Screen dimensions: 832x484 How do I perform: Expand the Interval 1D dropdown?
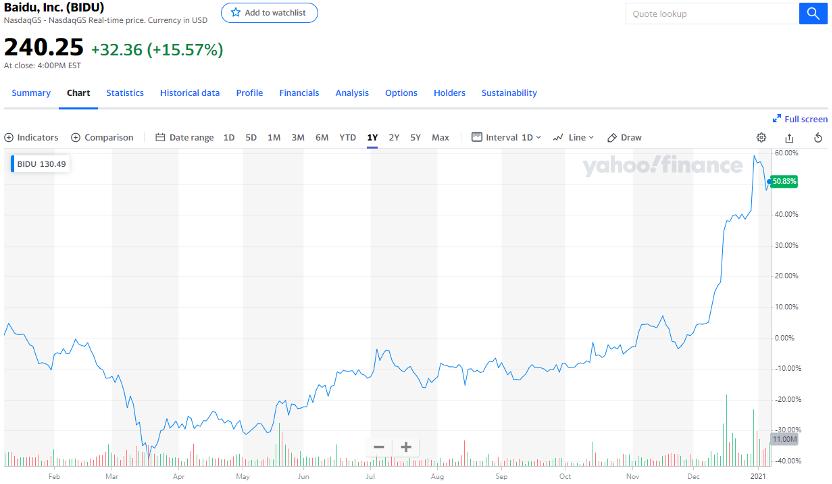point(506,138)
